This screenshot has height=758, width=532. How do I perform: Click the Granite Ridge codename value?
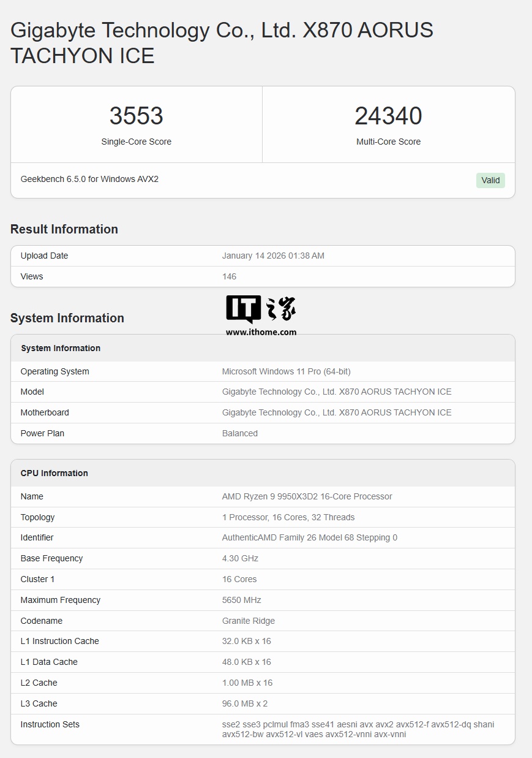tap(248, 621)
